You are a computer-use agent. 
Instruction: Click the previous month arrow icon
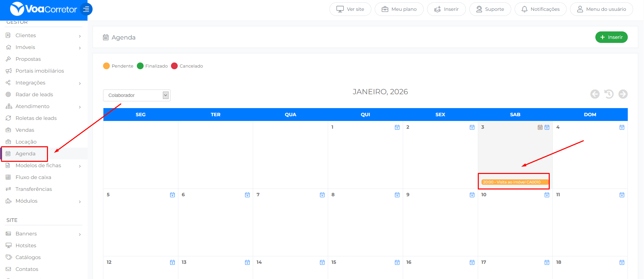point(595,94)
